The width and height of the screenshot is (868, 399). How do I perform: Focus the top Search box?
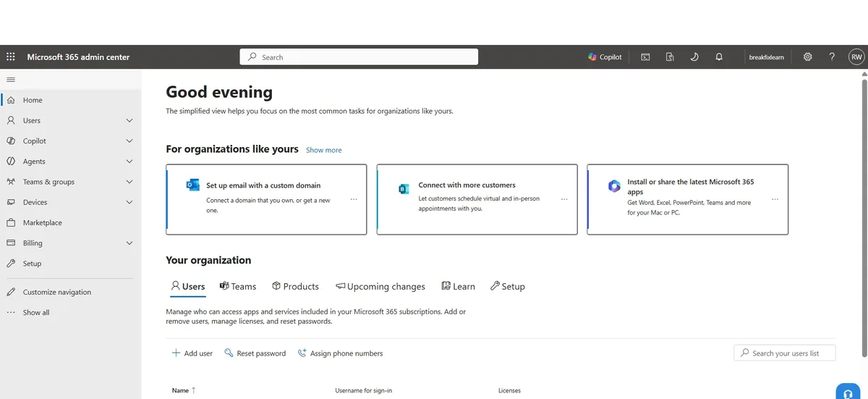point(359,56)
